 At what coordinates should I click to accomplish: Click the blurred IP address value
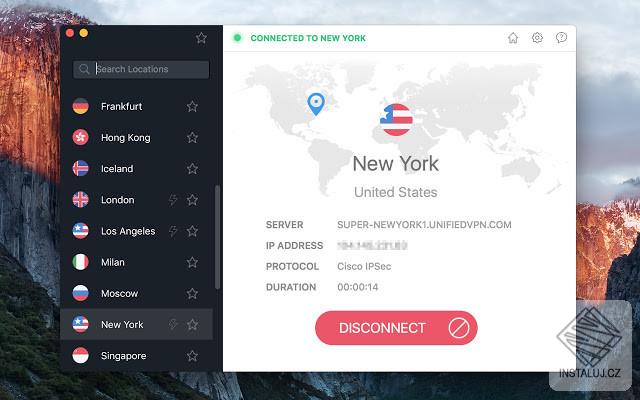point(372,246)
